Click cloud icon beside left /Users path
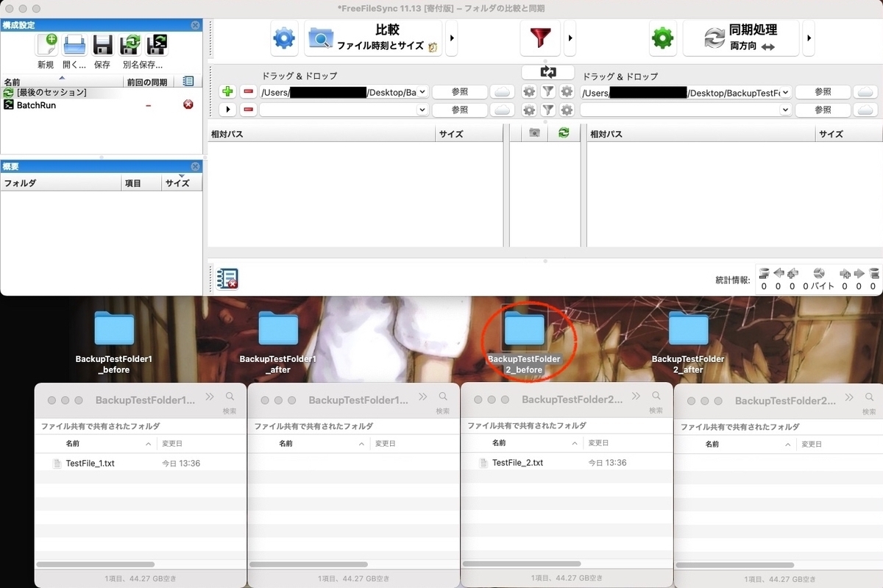883x588 pixels. (x=503, y=92)
